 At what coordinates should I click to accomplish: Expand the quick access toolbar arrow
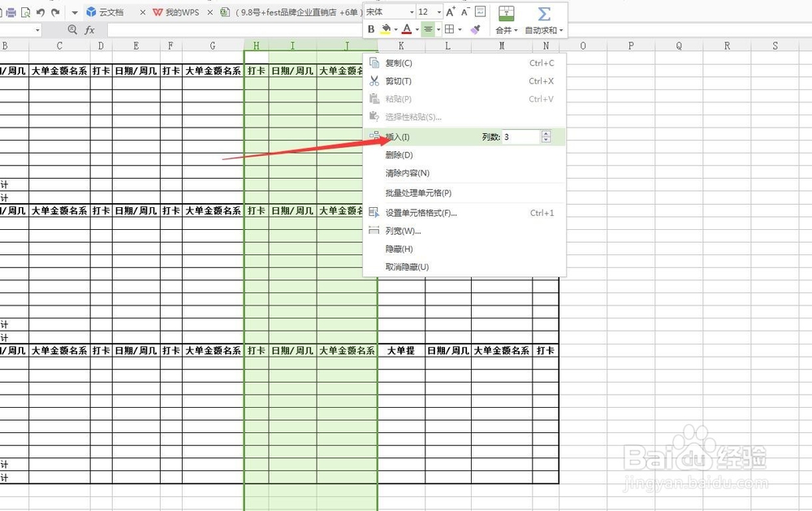(75, 12)
